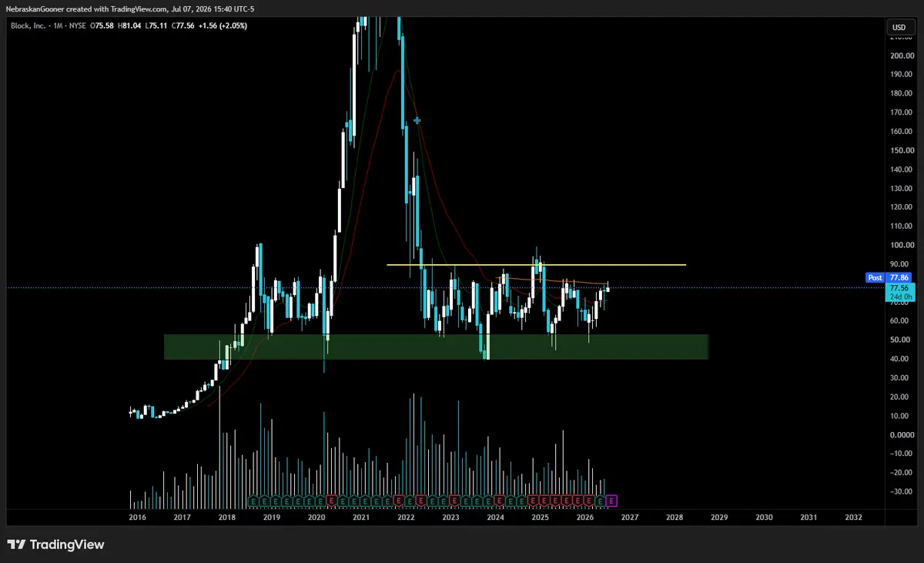Click the 2024 label on time axis
Image resolution: width=924 pixels, height=563 pixels.
point(495,518)
